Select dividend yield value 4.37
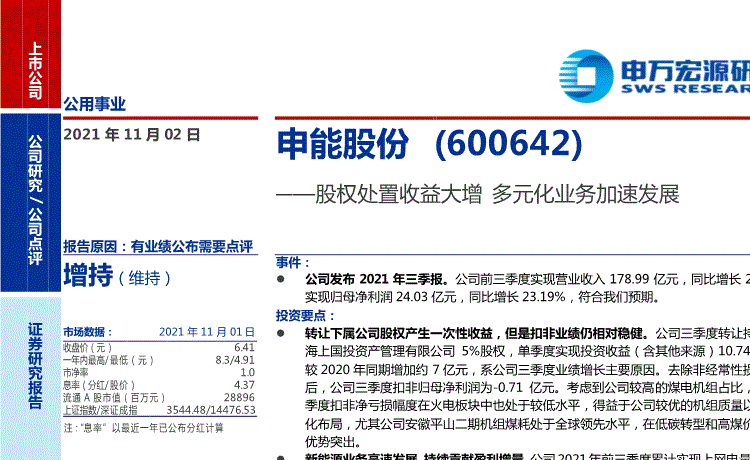750x460 pixels. click(x=244, y=385)
